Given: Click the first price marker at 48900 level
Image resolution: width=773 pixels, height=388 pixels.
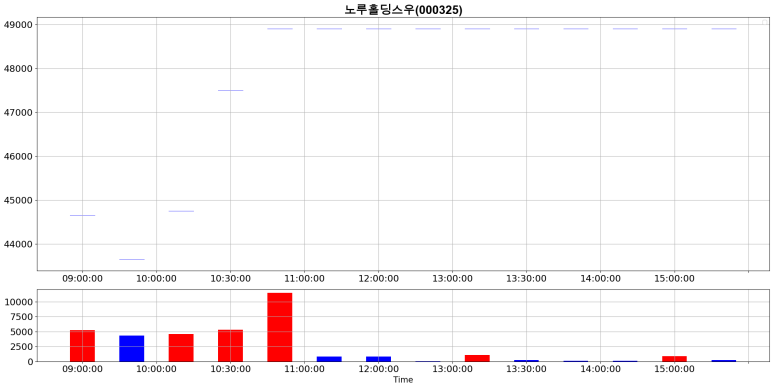Looking at the screenshot, I should 280,29.
